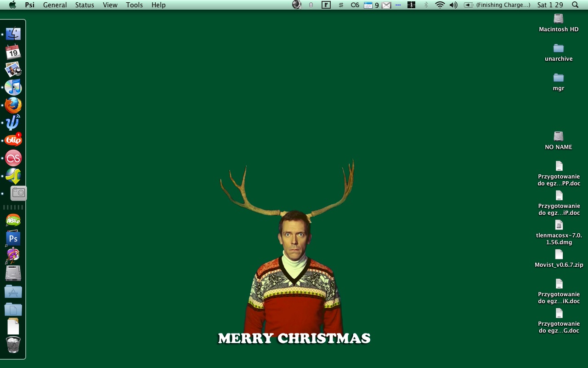Open the Tools menu
This screenshot has width=588, height=368.
tap(134, 5)
